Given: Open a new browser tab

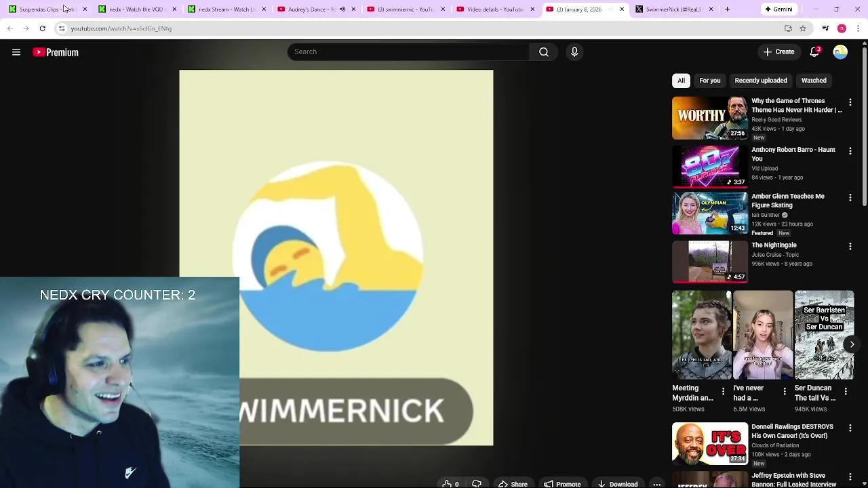Looking at the screenshot, I should [727, 9].
